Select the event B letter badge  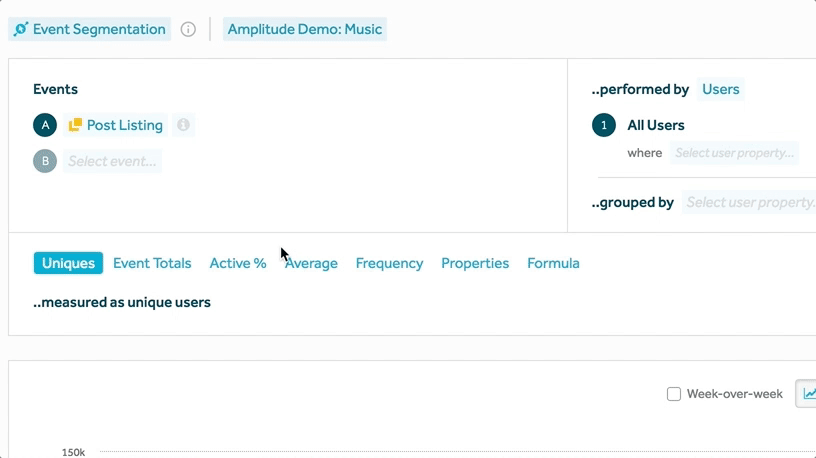click(44, 161)
